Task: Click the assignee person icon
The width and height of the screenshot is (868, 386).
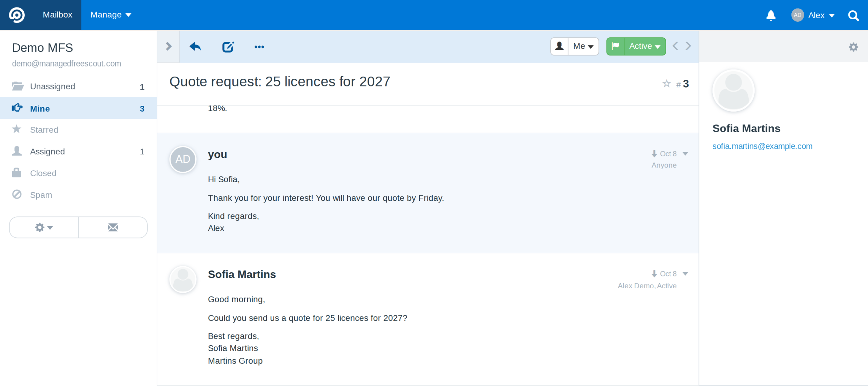Action: point(559,46)
